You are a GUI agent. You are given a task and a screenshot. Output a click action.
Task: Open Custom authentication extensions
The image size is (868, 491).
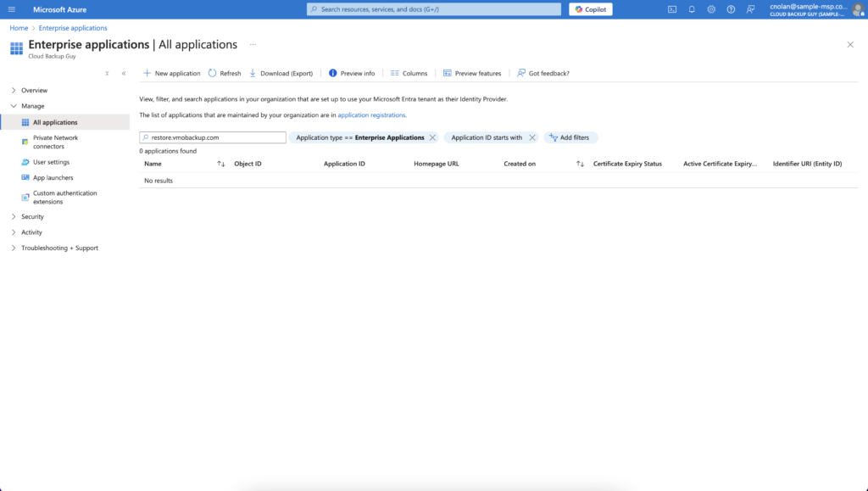click(66, 198)
